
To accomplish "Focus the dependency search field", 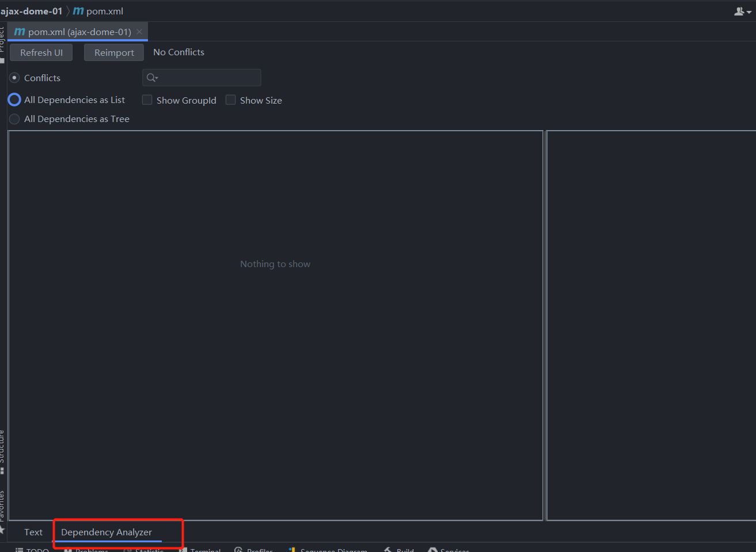I will coord(202,78).
